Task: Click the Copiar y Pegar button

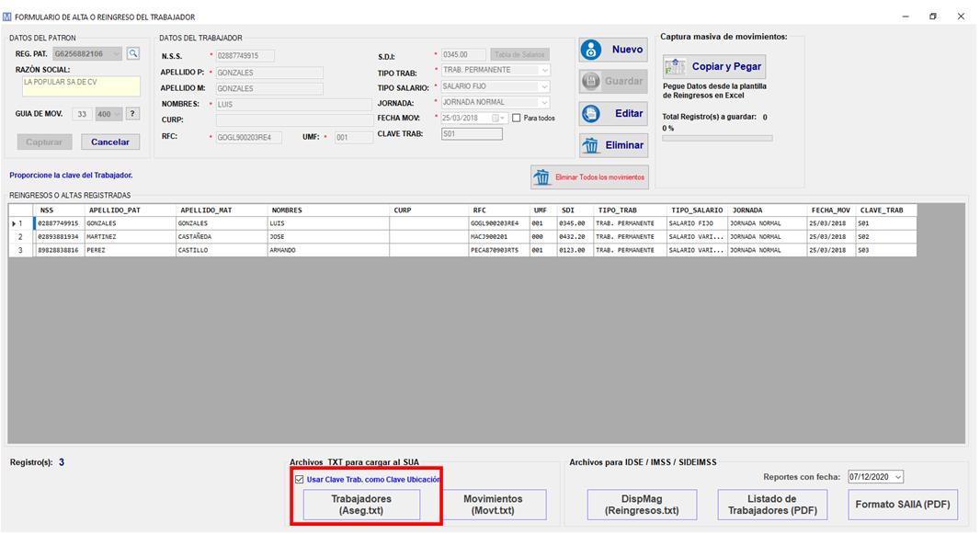Action: [713, 66]
